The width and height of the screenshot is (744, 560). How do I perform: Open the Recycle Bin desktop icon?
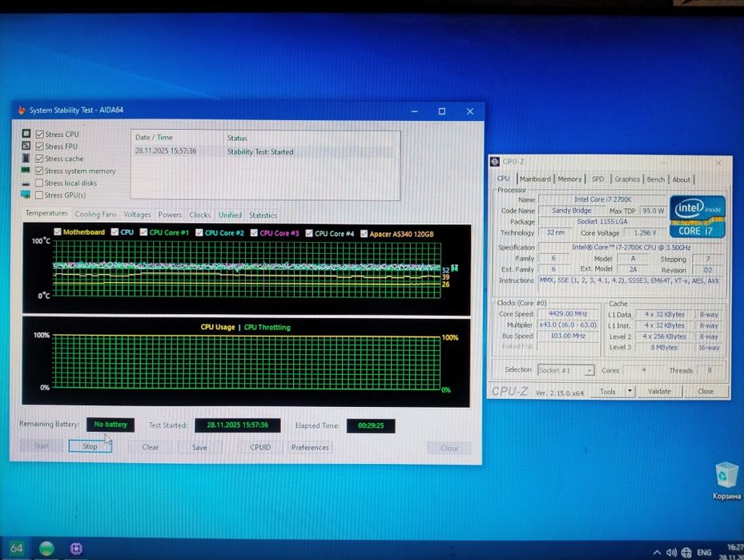point(726,481)
